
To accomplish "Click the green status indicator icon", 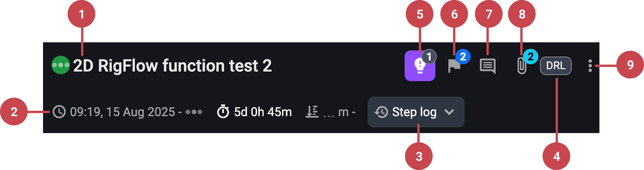I will coord(61,65).
